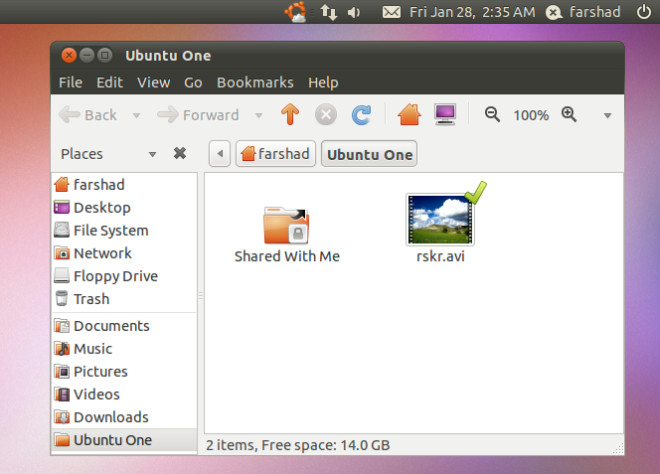This screenshot has height=474, width=660.
Task: Click the Stop loading icon
Action: (x=326, y=114)
